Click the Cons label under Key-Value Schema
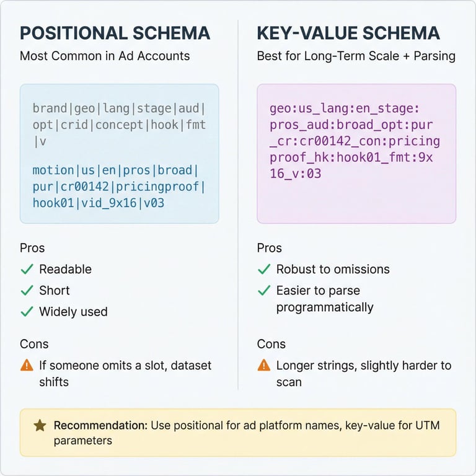Viewport: 476px width, 476px height. (x=270, y=343)
